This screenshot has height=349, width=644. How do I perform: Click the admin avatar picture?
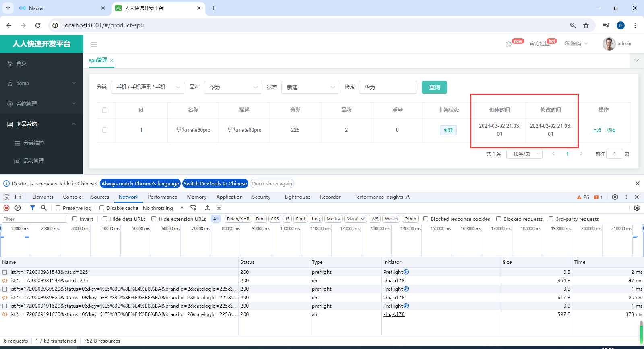click(x=609, y=44)
